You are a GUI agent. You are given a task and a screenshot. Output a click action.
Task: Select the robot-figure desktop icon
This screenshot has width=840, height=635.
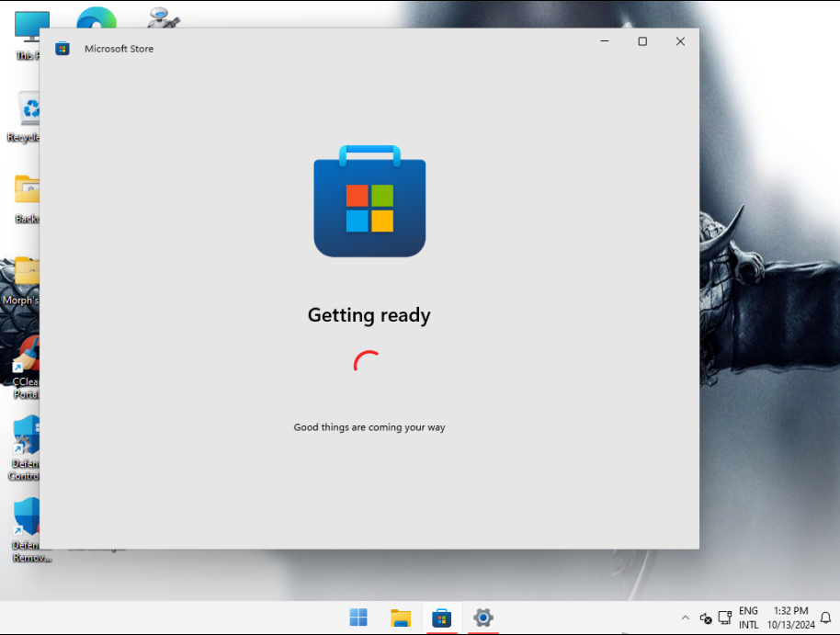pyautogui.click(x=163, y=17)
